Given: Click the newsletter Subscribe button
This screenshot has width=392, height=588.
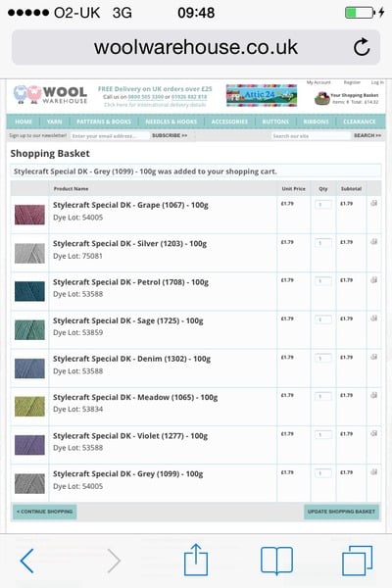Looking at the screenshot, I should (170, 135).
